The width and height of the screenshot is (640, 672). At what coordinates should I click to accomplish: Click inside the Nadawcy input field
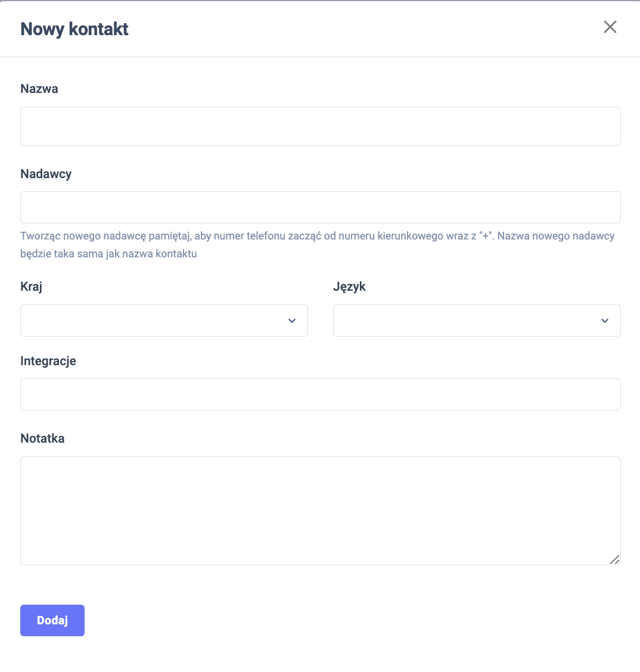click(320, 207)
